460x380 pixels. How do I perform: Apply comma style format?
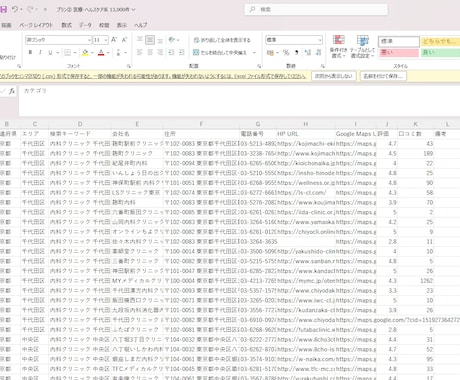(296, 52)
